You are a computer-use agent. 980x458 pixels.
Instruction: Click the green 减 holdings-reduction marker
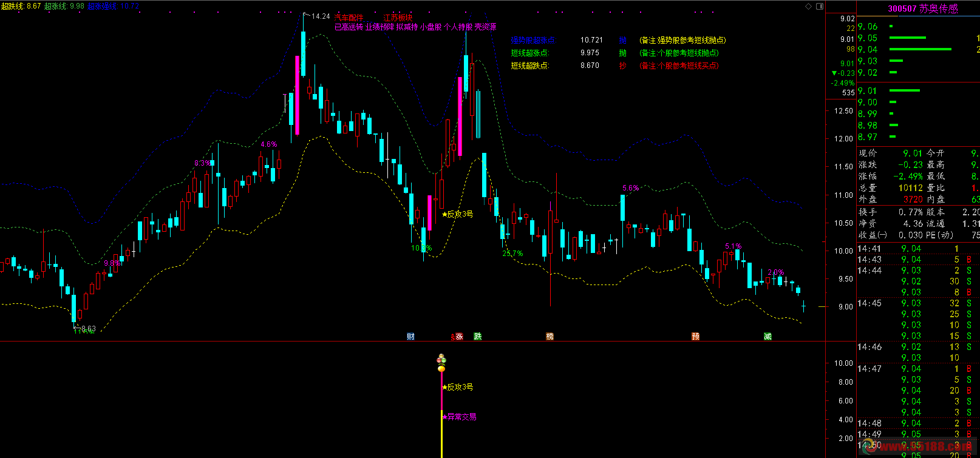point(768,337)
